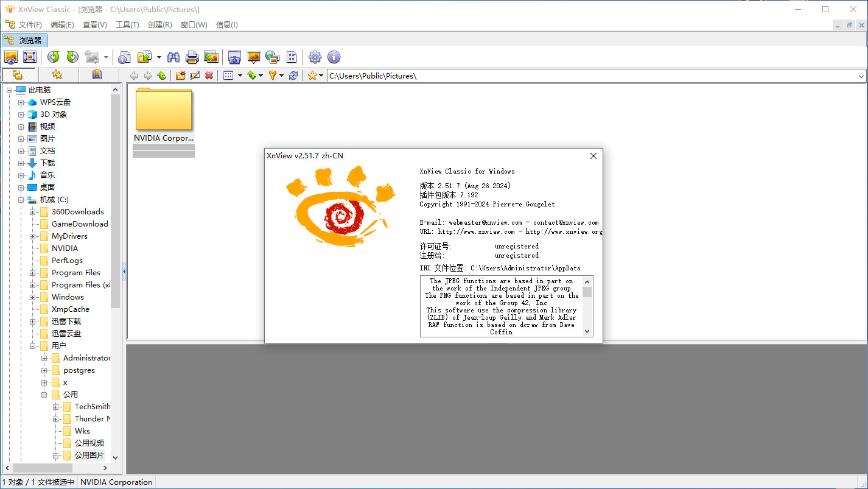Open the image viewer toolbar icon
Viewport: 868px width, 489px height.
[11, 57]
